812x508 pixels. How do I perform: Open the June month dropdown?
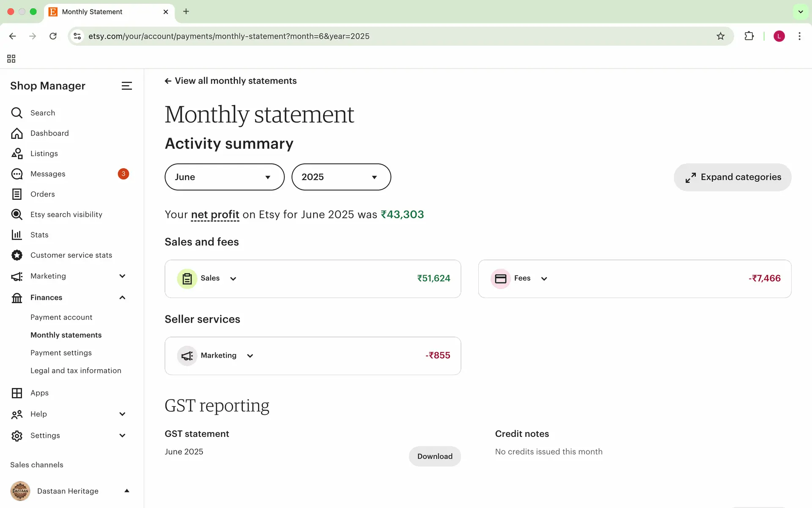pos(225,177)
